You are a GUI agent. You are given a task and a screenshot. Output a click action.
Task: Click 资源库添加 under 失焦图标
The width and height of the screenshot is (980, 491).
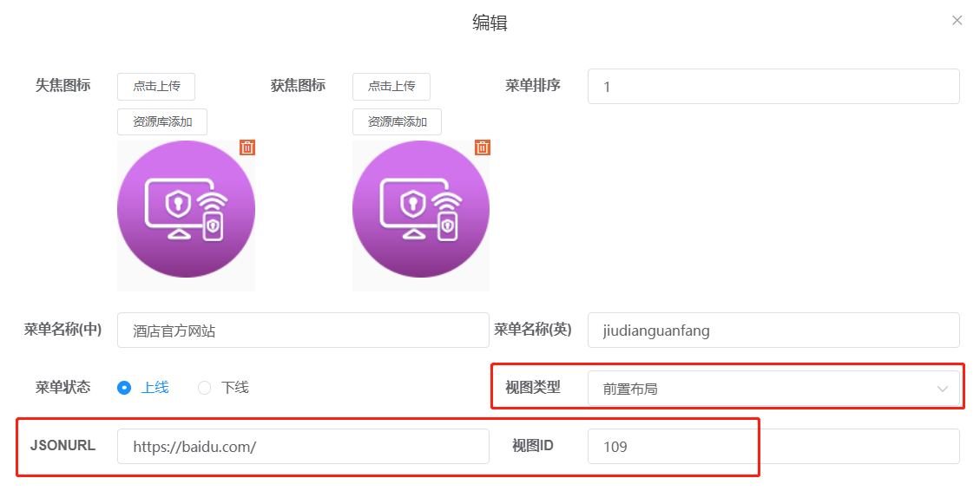click(x=162, y=121)
